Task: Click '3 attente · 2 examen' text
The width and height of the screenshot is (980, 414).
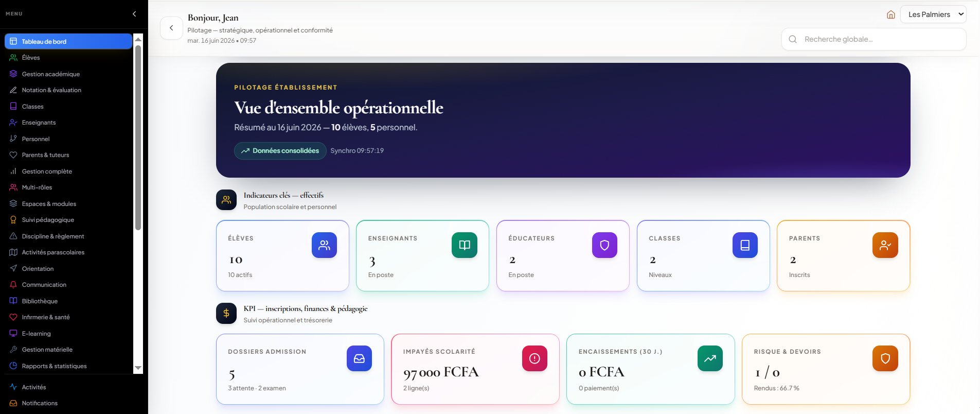Action: 257,388
